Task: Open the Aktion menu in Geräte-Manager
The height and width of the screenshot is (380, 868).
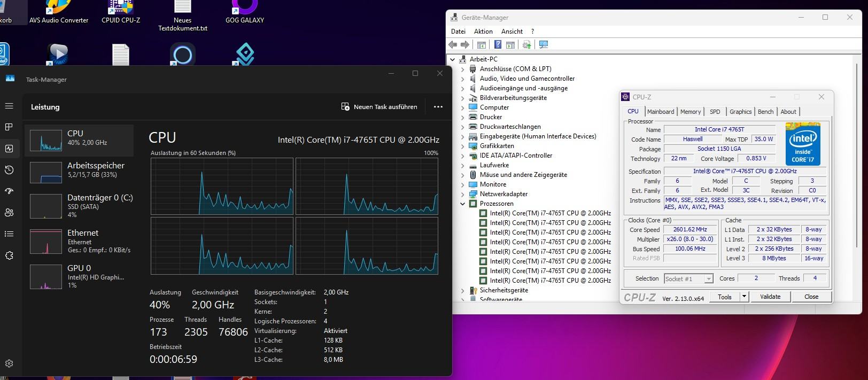Action: point(483,32)
